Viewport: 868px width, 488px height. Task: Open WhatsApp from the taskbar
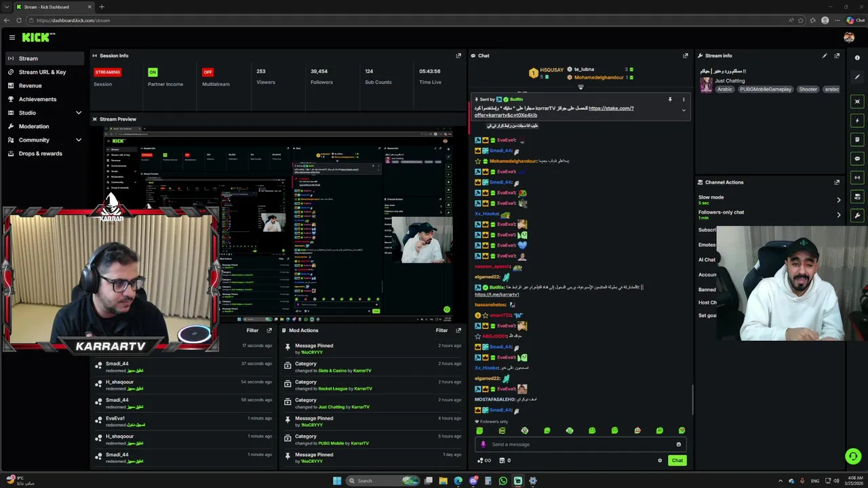503,481
